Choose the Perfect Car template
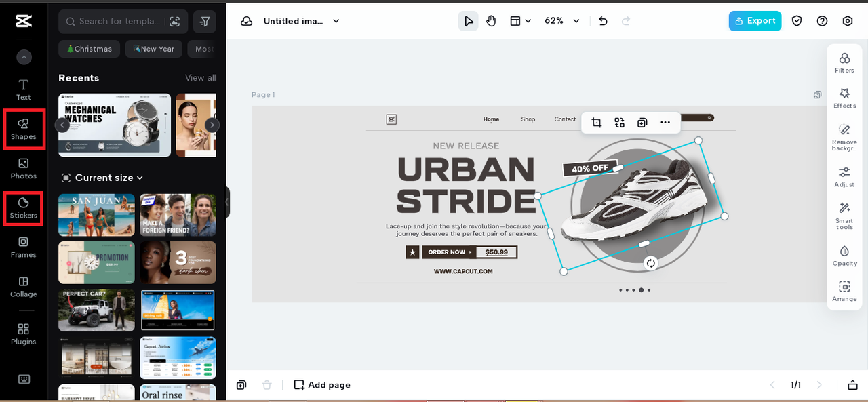Screen dimensions: 868x402 pyautogui.click(x=96, y=310)
